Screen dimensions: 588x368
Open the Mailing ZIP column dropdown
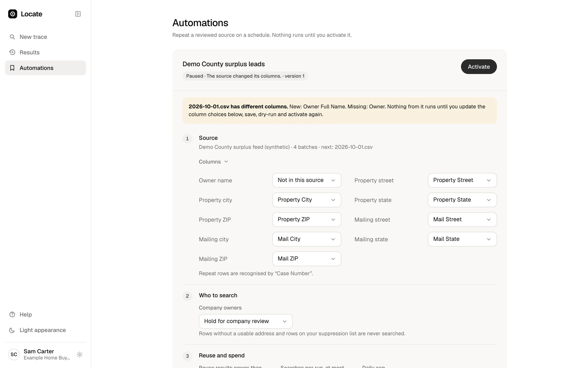(x=307, y=259)
